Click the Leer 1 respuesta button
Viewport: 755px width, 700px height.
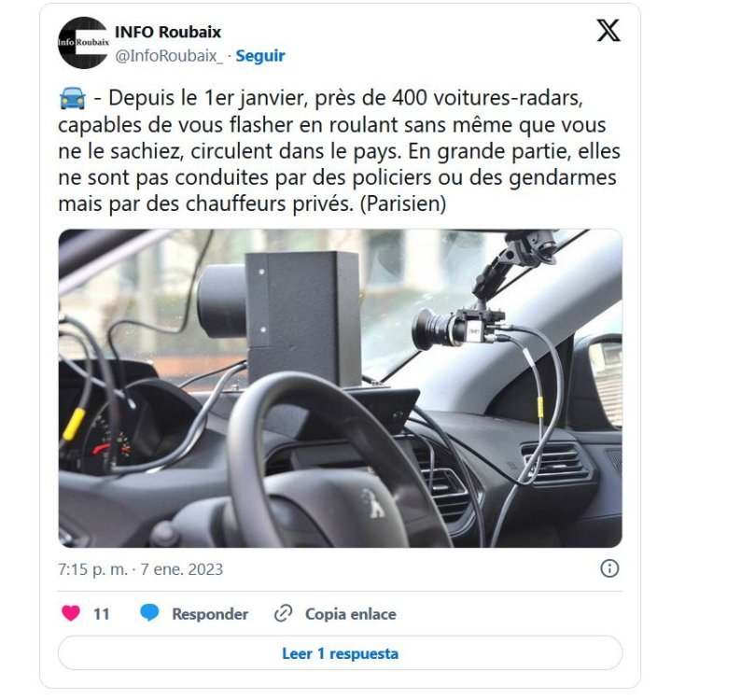[340, 653]
